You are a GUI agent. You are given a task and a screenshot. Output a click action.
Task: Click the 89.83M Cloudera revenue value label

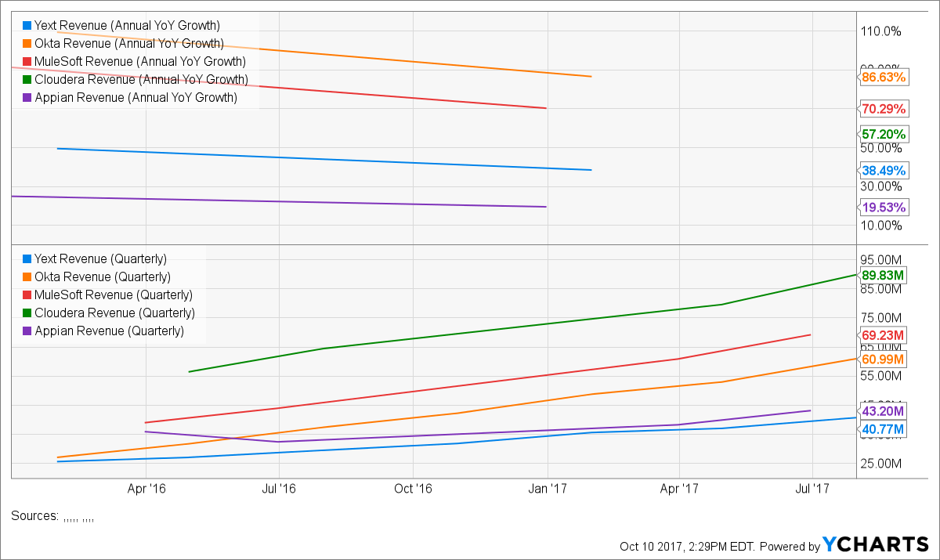884,275
